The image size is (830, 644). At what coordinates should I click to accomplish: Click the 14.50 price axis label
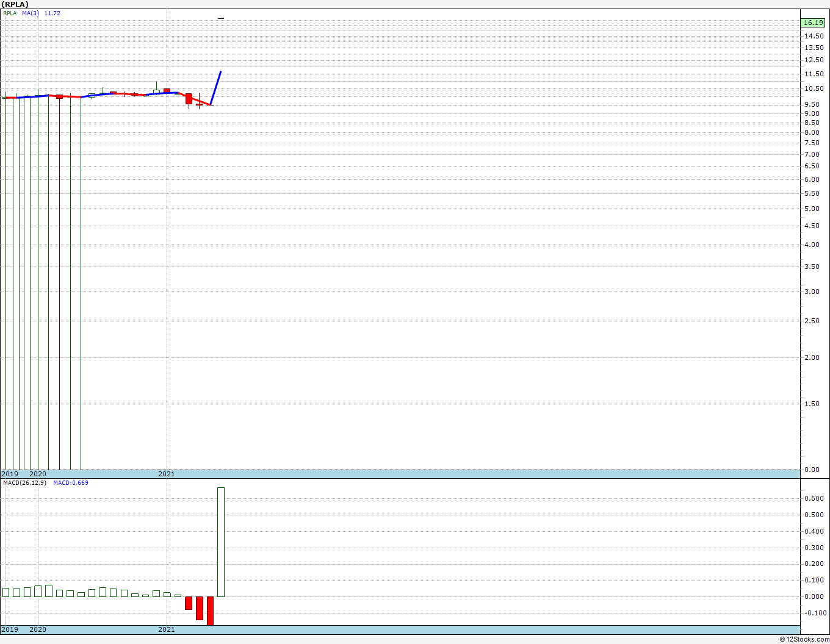(814, 36)
